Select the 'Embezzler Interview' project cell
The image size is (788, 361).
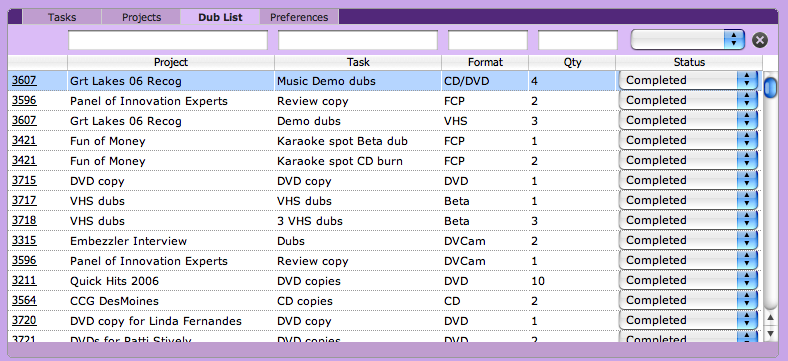pos(171,241)
